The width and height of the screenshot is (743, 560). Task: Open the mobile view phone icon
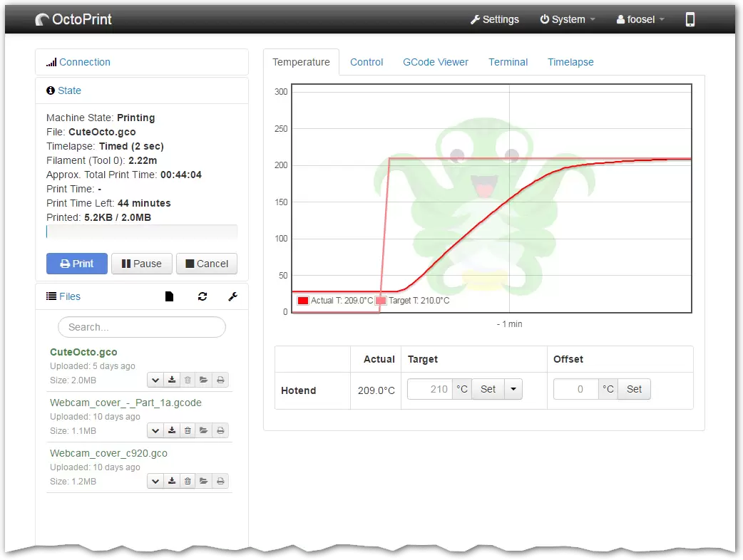[690, 19]
